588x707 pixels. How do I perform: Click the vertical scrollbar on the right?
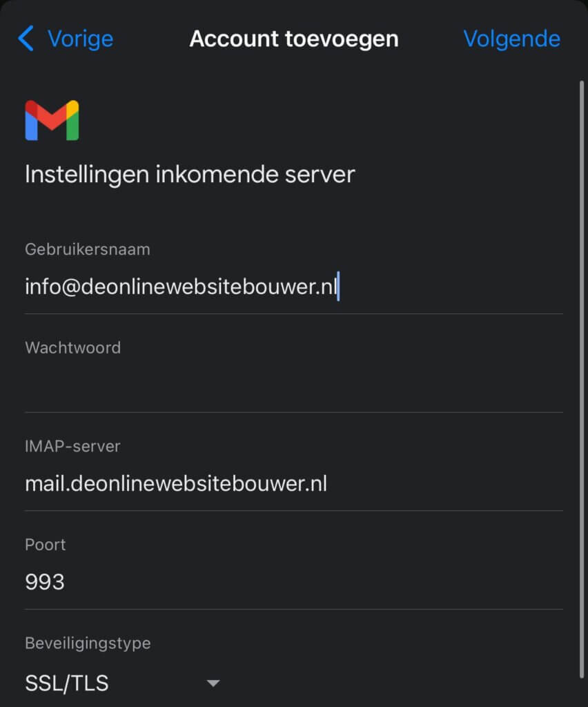582,379
